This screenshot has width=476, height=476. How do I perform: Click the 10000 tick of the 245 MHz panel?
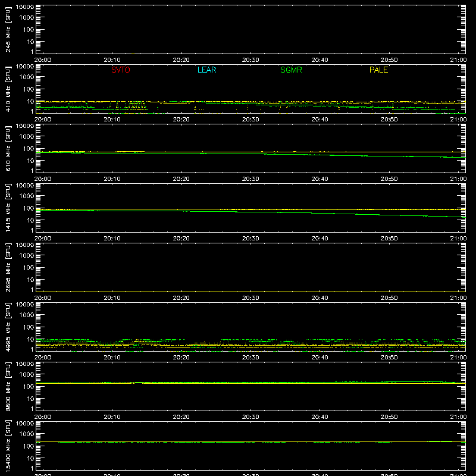pos(25,7)
